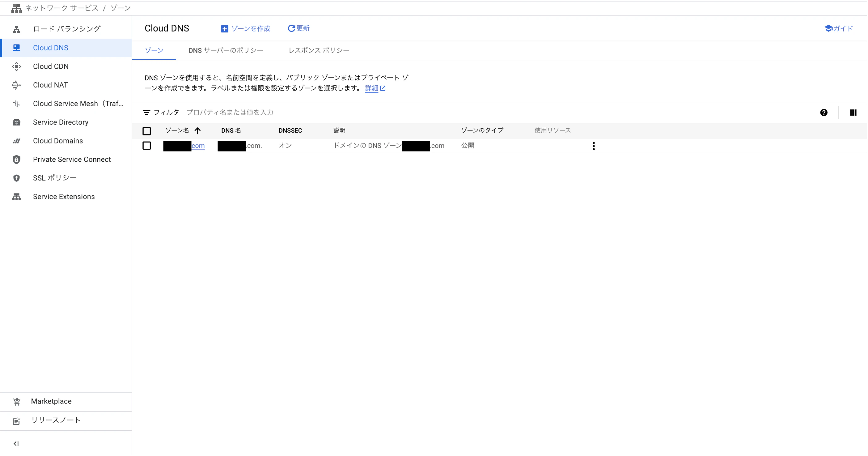Open Service Extensions in the sidebar
868x456 pixels.
click(x=66, y=197)
